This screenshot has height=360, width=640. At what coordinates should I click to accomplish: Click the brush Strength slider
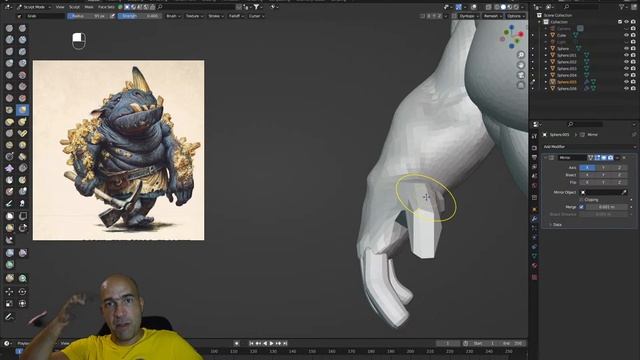(140, 16)
